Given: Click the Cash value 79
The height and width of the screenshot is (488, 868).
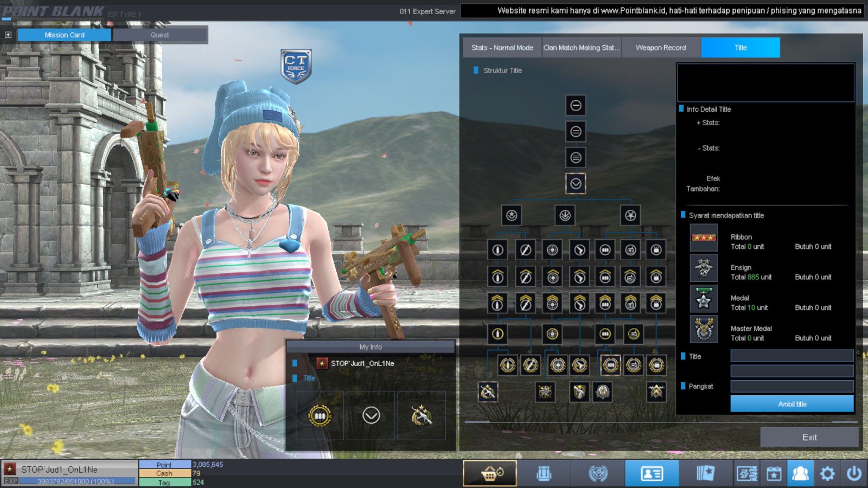Looking at the screenshot, I should pyautogui.click(x=196, y=473).
